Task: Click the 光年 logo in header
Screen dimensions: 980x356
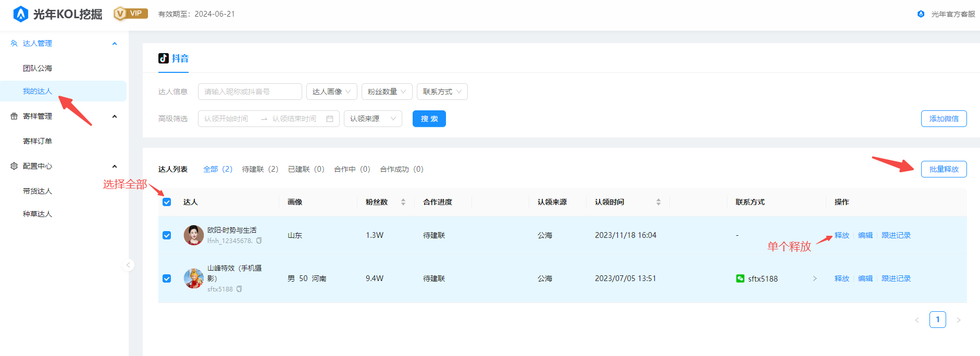Action: pos(21,14)
